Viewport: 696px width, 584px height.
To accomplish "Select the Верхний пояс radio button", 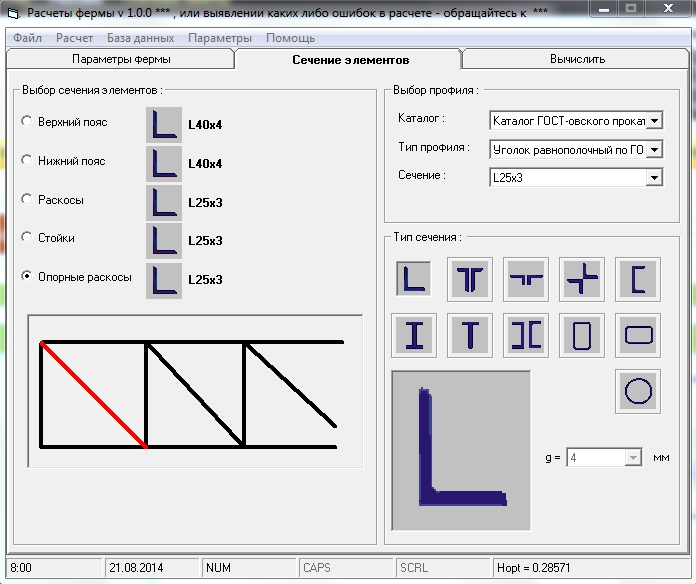I will (x=27, y=122).
